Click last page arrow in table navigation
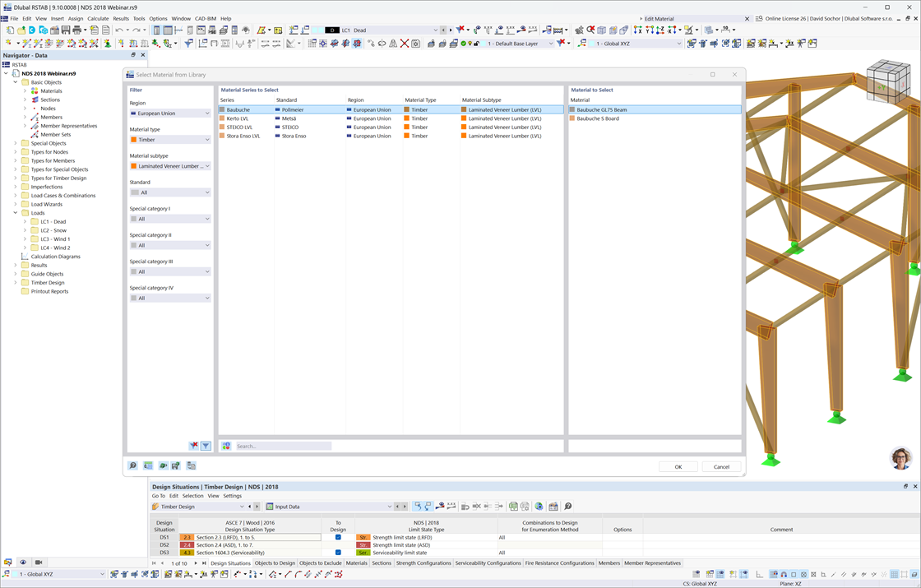The height and width of the screenshot is (588, 921). tap(204, 563)
